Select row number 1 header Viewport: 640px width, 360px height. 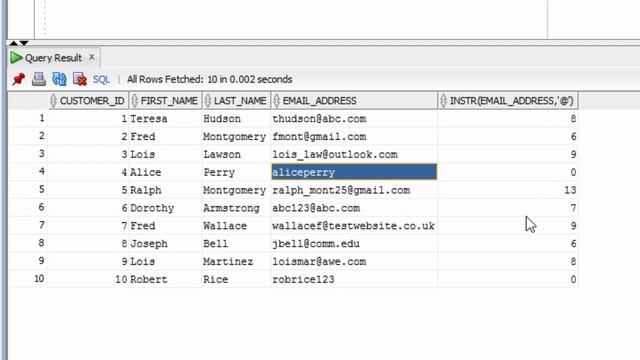pos(28,118)
